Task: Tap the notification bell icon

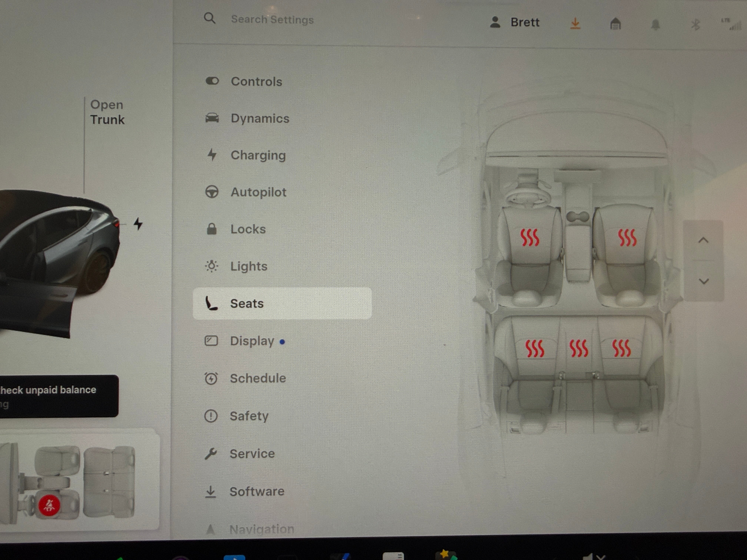Action: [x=655, y=25]
